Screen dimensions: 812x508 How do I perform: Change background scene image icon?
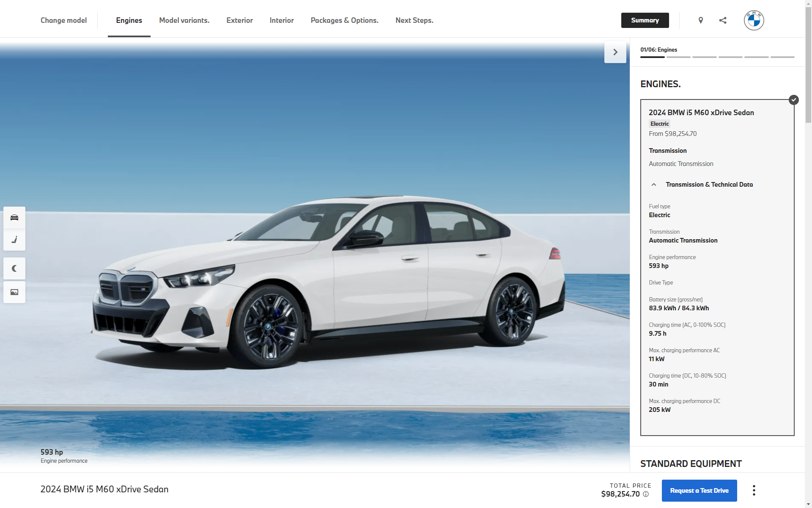[14, 292]
